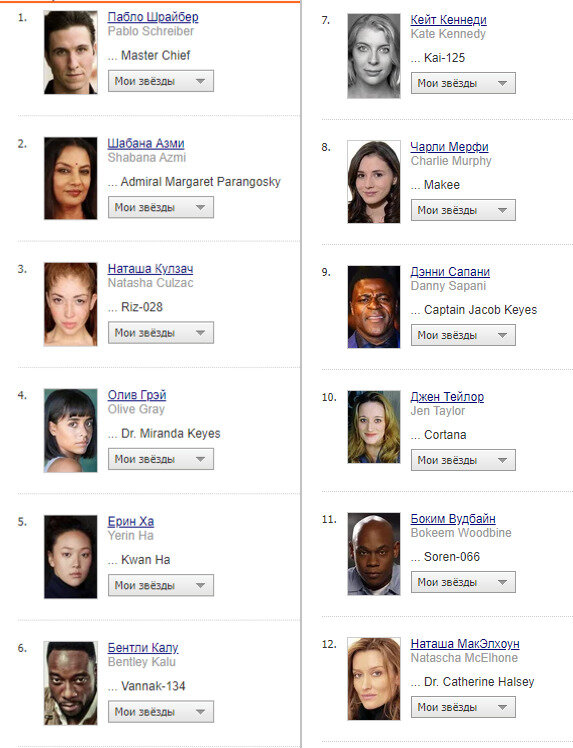Follow the Джен Тейлор link
This screenshot has height=748, width=573.
(x=447, y=396)
